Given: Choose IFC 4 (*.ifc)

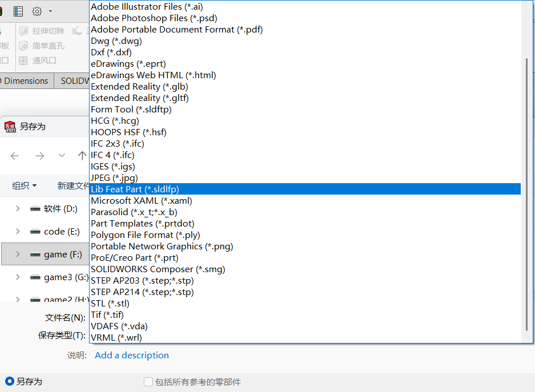Looking at the screenshot, I should click(x=305, y=155).
